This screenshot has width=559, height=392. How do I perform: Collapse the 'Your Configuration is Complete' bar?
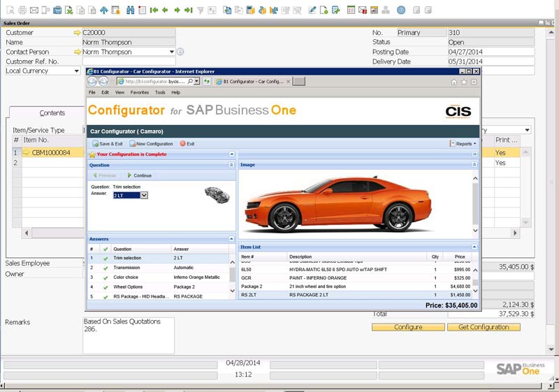pos(232,154)
